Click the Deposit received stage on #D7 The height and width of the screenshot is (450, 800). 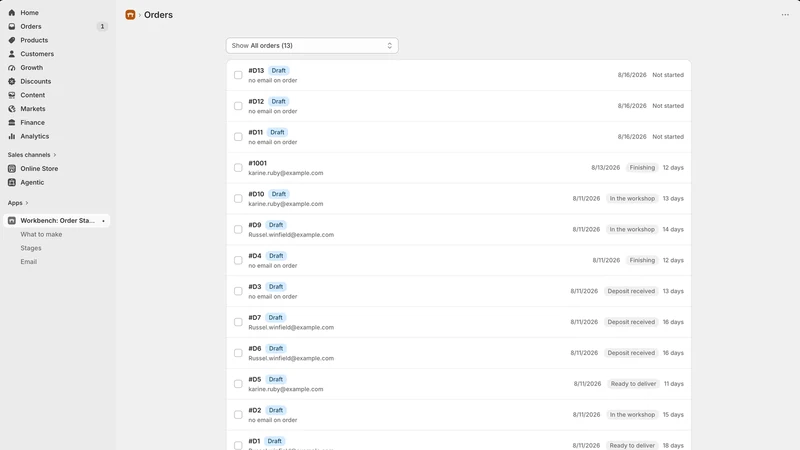tap(631, 322)
